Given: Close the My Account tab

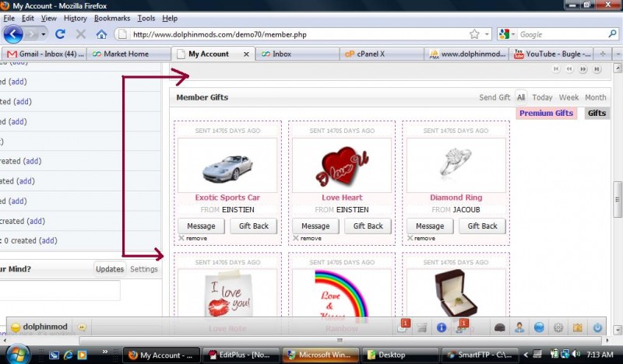Looking at the screenshot, I should pos(246,54).
